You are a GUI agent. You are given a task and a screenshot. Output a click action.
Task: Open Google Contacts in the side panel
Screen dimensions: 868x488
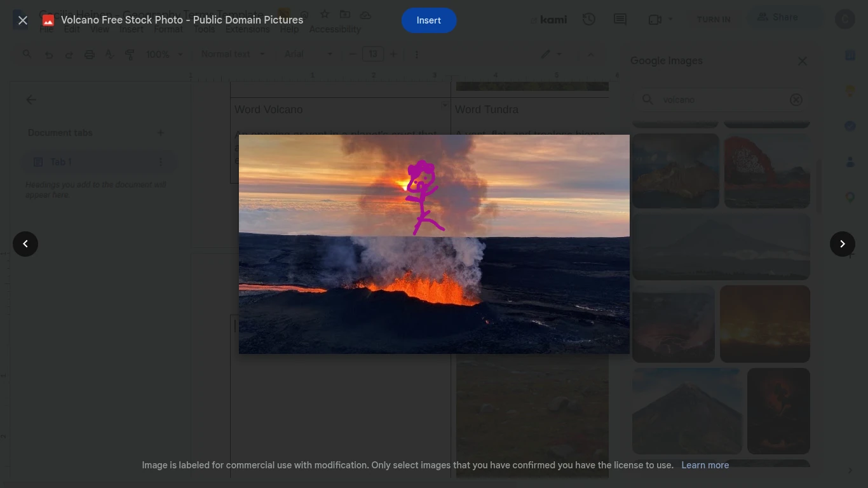(x=850, y=162)
